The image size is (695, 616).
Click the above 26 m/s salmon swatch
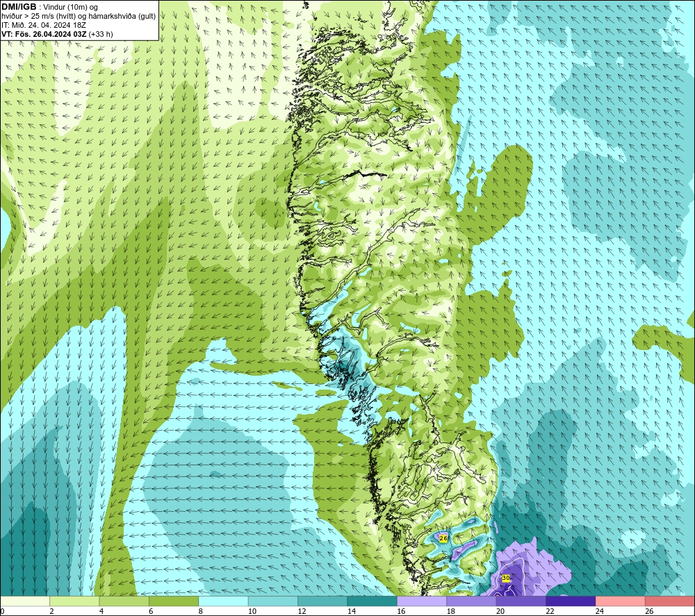click(x=670, y=601)
